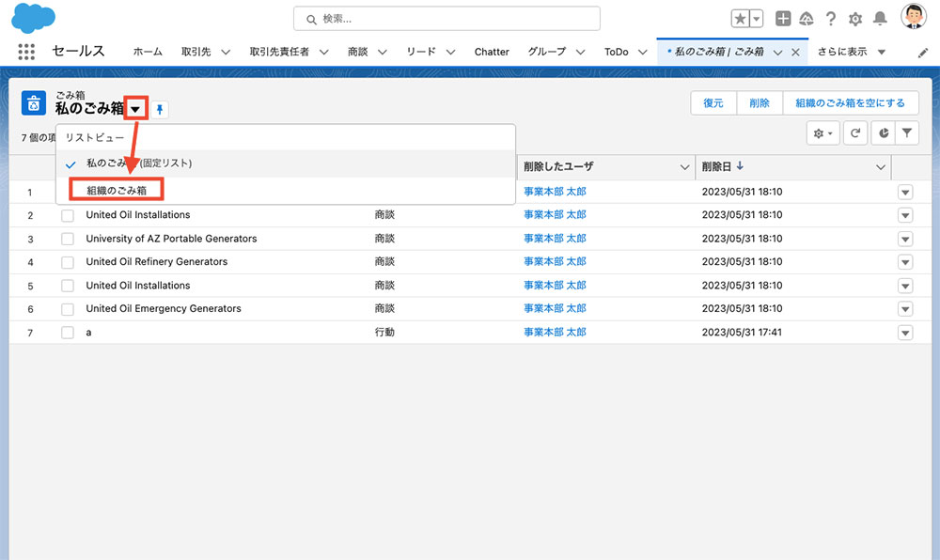This screenshot has height=560, width=940.
Task: Open favorites list dropdown beside the star
Action: tap(757, 19)
